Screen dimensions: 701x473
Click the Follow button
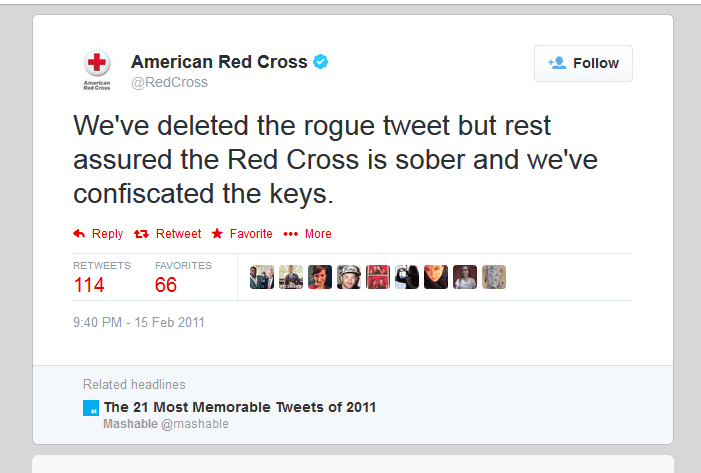[x=583, y=63]
